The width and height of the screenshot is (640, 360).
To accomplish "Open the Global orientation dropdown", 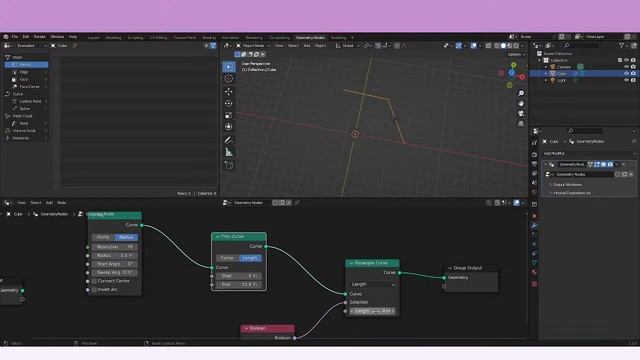I will coord(348,46).
